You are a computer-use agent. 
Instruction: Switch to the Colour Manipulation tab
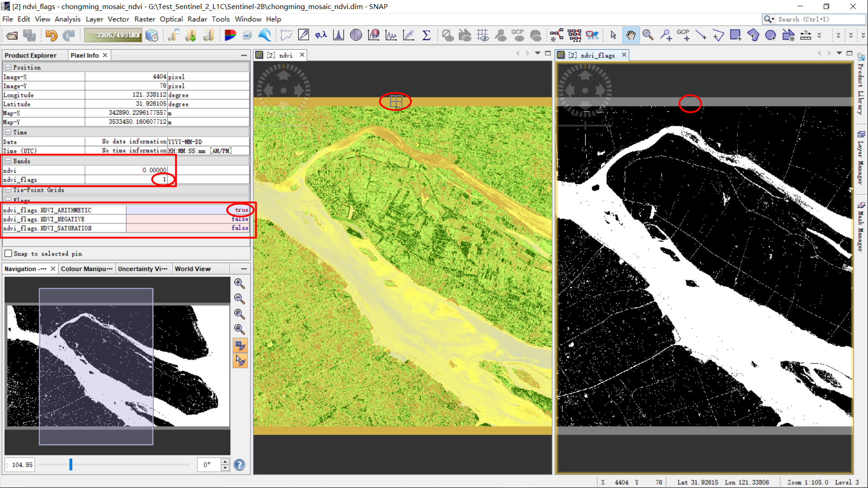pyautogui.click(x=87, y=269)
